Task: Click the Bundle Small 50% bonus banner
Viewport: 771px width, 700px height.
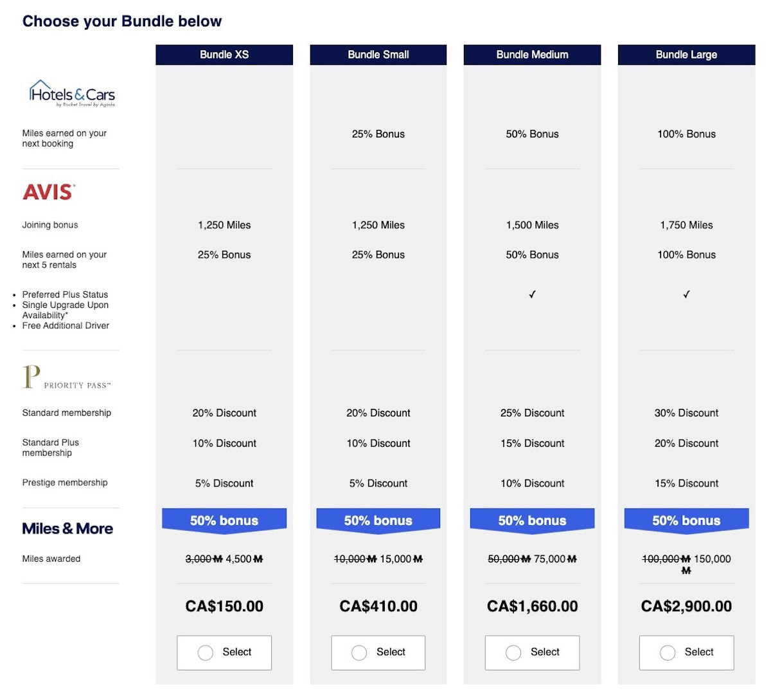Action: pyautogui.click(x=378, y=520)
